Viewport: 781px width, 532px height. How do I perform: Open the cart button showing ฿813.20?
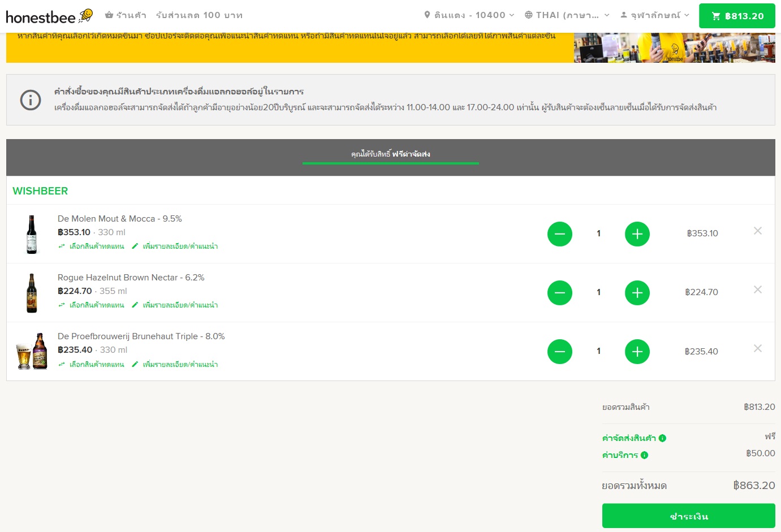[x=737, y=16]
